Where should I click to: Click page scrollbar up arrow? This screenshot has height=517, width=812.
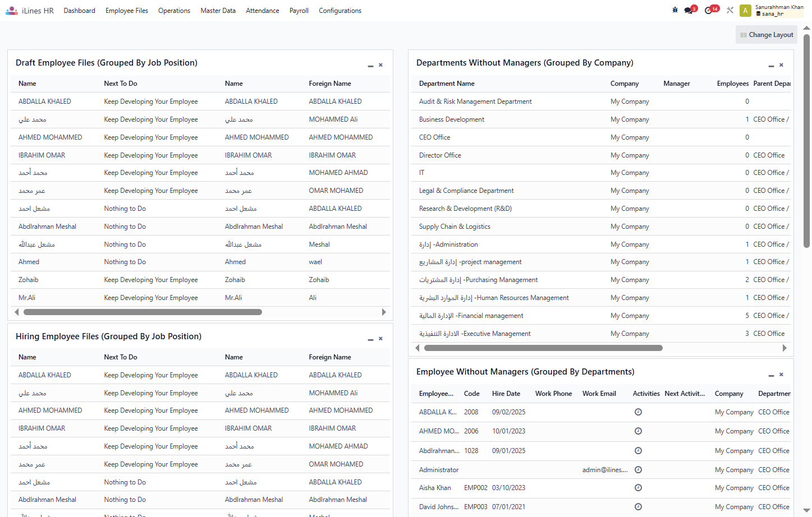click(x=806, y=27)
